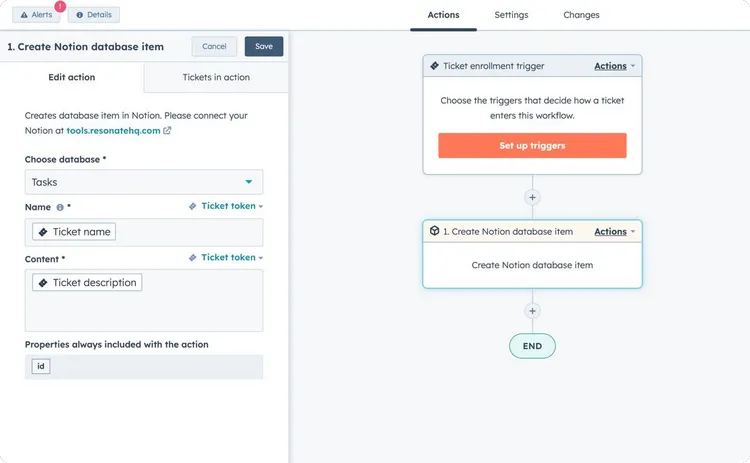Screen dimensions: 750x463
Task: Click the plus icon above the END node
Action: (x=532, y=311)
